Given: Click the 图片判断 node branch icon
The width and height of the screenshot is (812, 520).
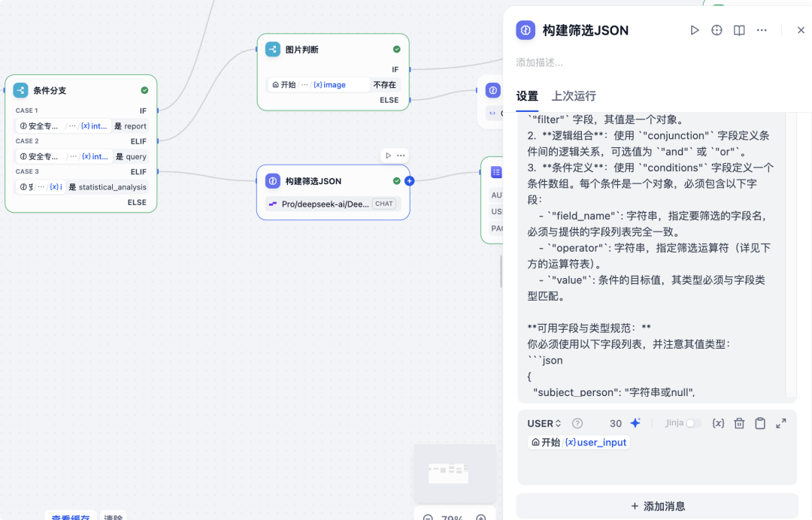Looking at the screenshot, I should pyautogui.click(x=273, y=50).
